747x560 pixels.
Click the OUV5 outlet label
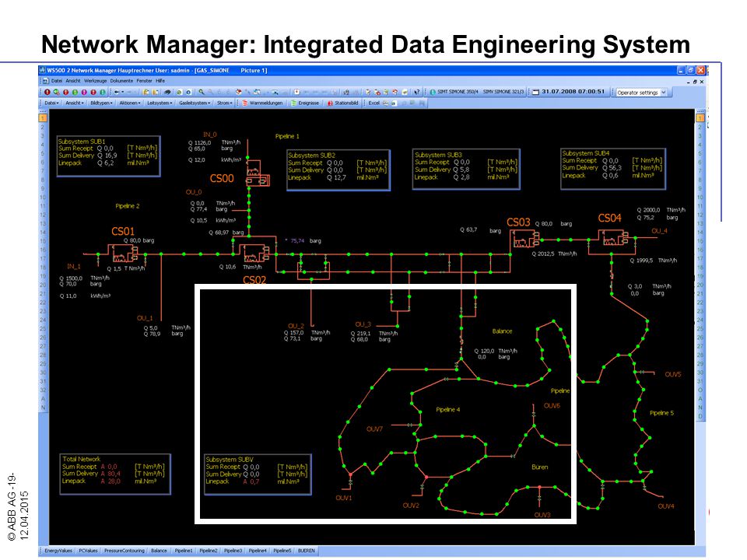pos(672,374)
